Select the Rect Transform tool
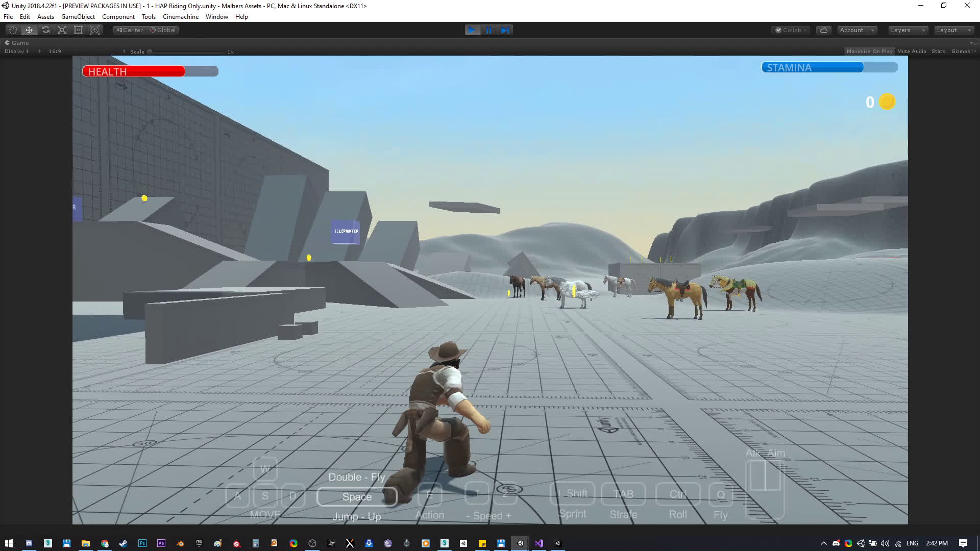Screen dimensions: 980x551 tap(78, 30)
